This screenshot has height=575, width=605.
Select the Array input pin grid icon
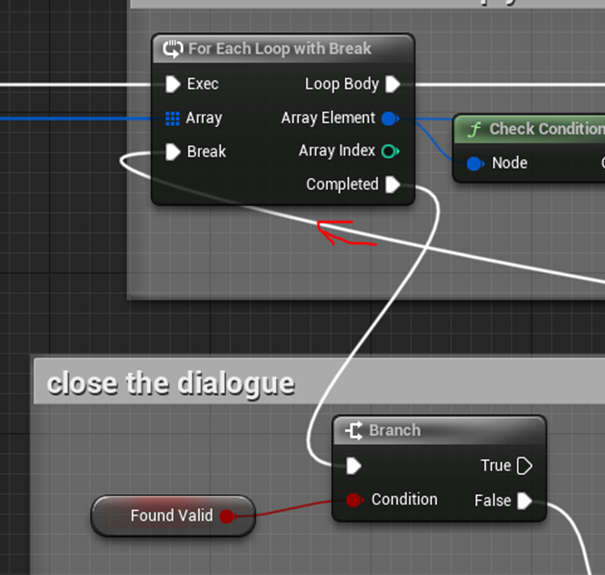click(172, 118)
